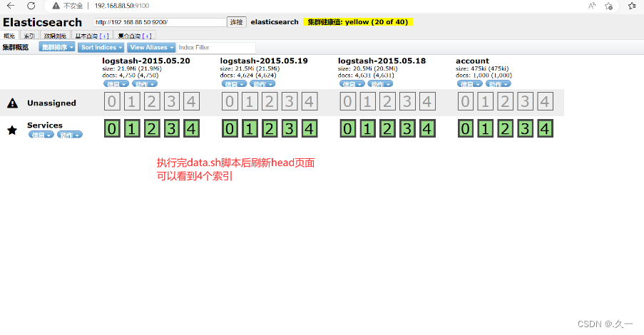Open the read aloud icon in address bar

click(592, 6)
